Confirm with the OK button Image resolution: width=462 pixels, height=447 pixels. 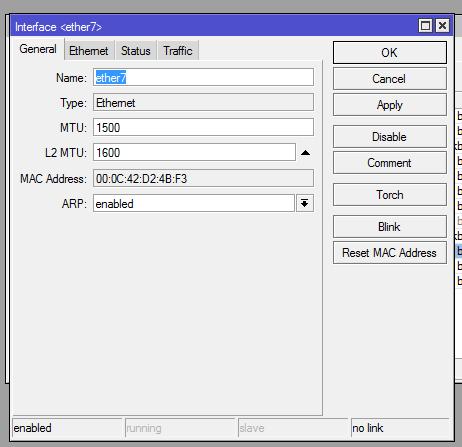[x=390, y=53]
